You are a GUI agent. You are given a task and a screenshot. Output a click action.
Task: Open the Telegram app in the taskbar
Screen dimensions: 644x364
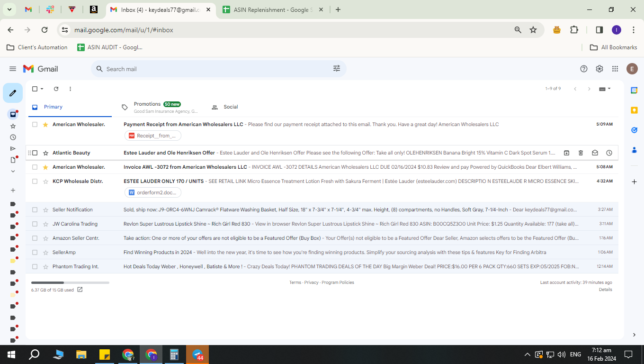[197, 355]
